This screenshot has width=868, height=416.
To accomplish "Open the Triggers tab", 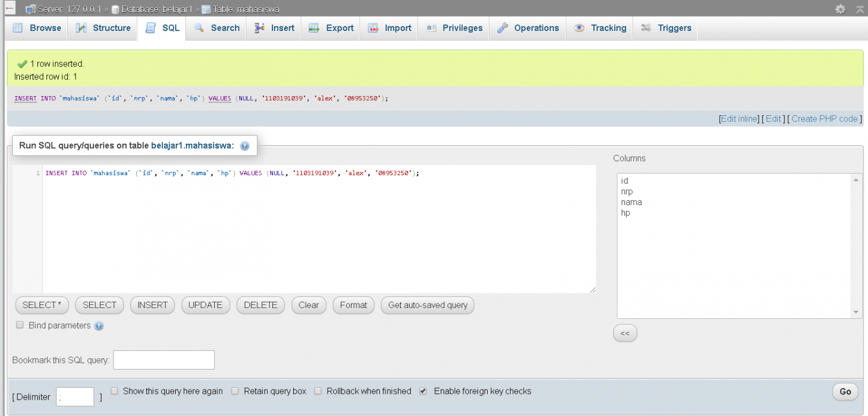I will tap(666, 28).
